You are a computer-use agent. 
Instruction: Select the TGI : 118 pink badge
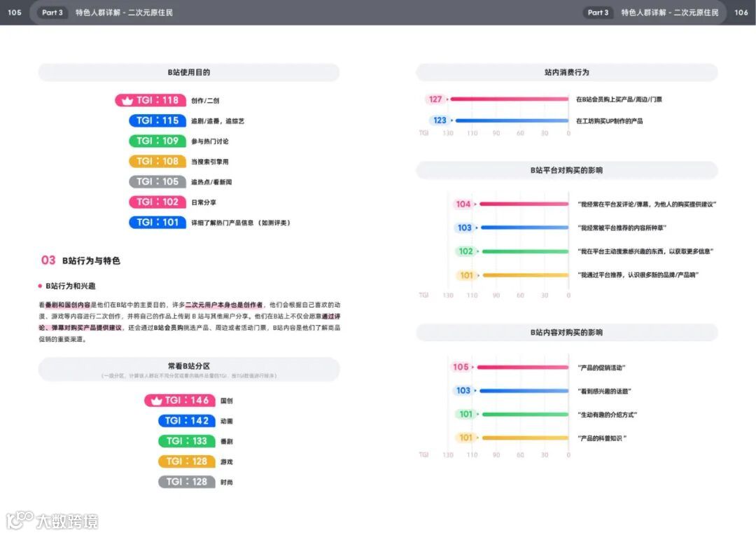coord(150,100)
